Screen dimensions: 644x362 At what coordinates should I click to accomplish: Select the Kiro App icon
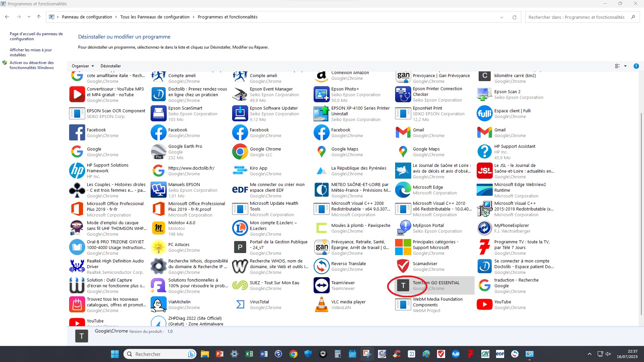(240, 171)
